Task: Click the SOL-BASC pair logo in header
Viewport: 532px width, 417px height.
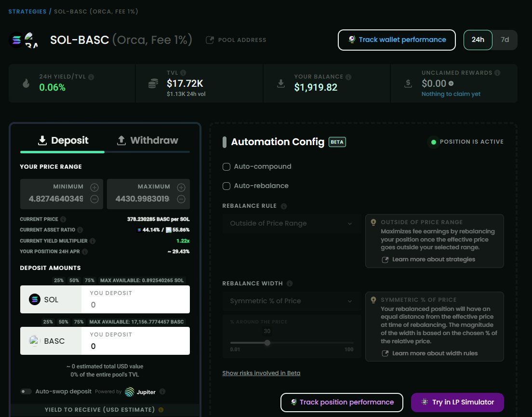Action: 24,40
